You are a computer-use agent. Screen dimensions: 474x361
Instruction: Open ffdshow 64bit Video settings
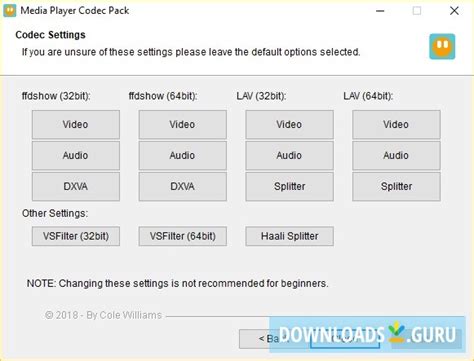pos(183,124)
